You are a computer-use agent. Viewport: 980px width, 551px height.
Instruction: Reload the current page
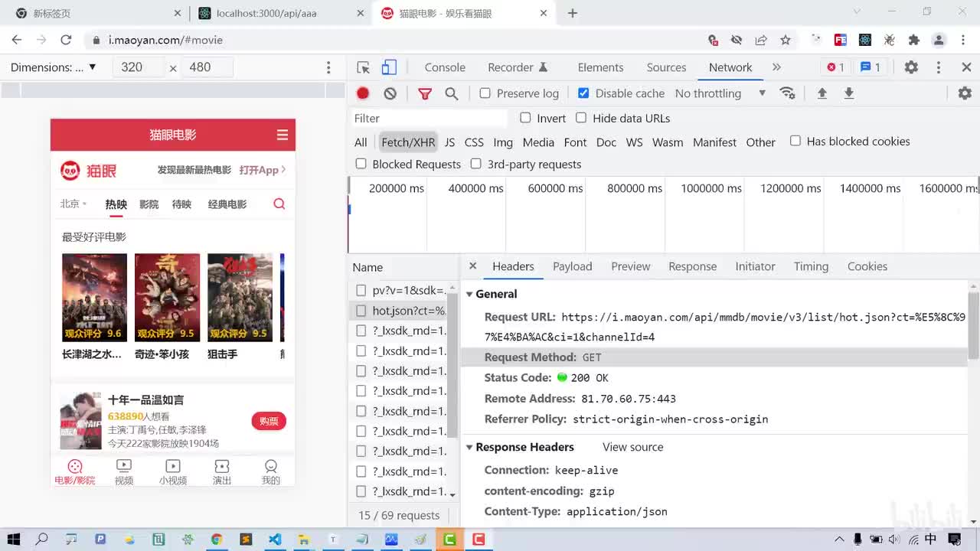(66, 40)
